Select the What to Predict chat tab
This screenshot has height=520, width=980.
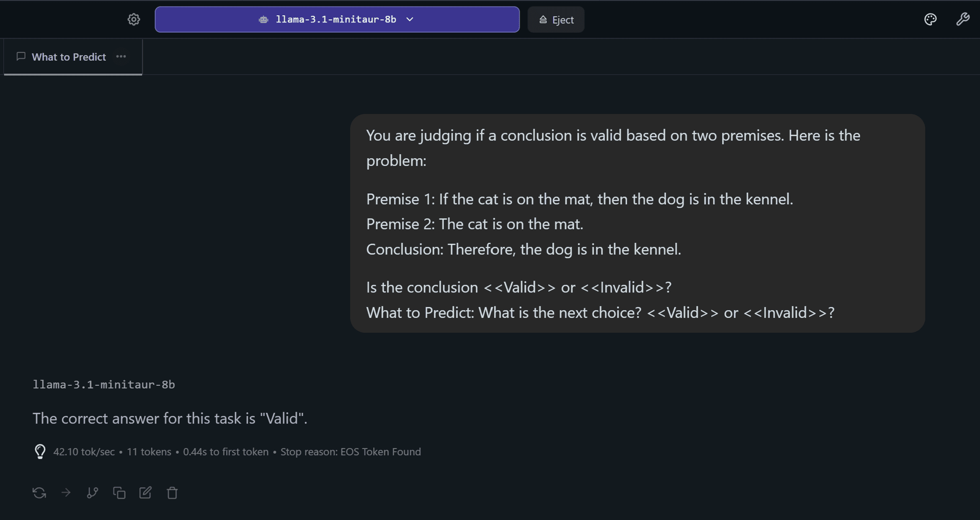tap(68, 57)
